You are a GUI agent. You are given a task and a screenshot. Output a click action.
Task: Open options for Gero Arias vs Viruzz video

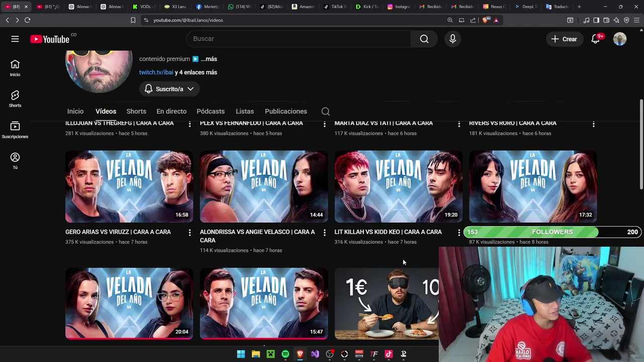pos(190,232)
